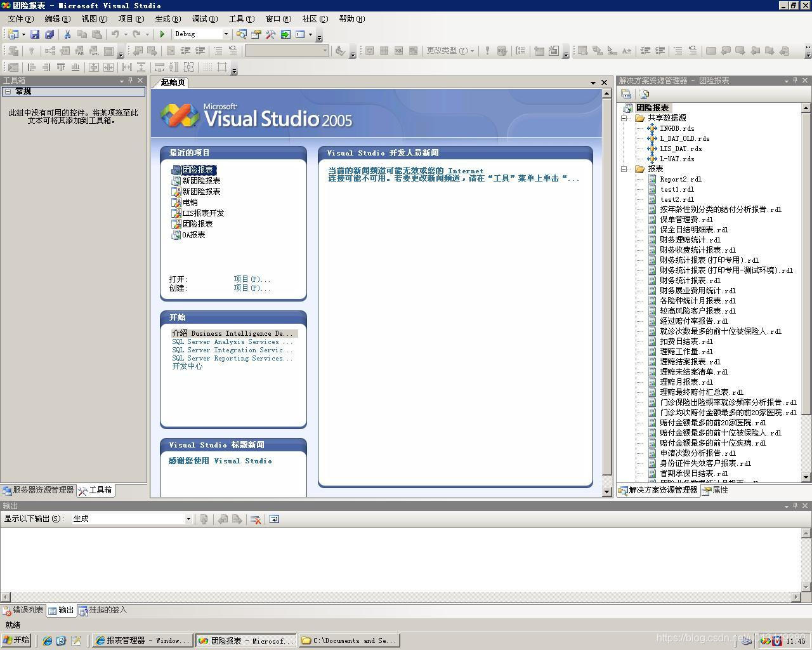812x650 pixels.
Task: Toggle auto-hide pin on Output panel
Action: (x=796, y=506)
